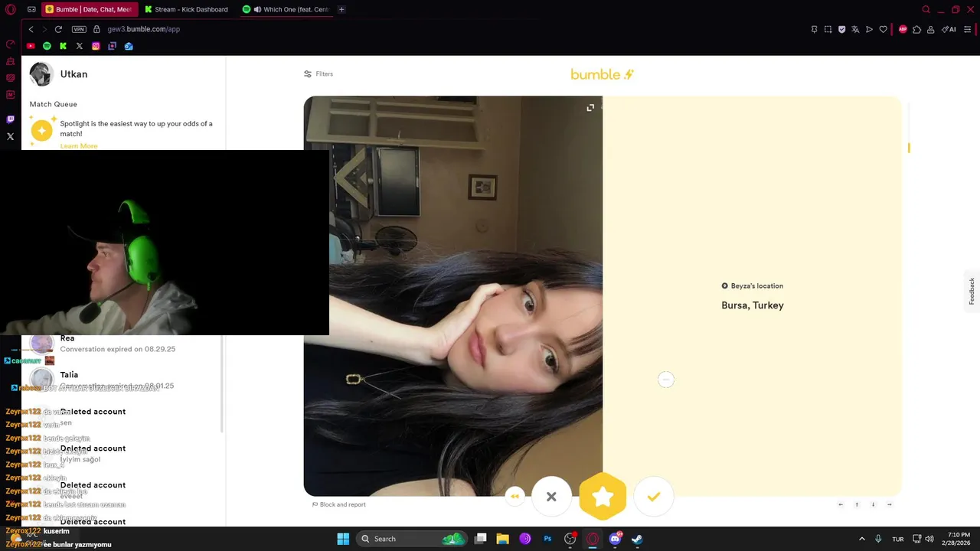980x551 pixels.
Task: Go back to previous page
Action: tap(31, 29)
